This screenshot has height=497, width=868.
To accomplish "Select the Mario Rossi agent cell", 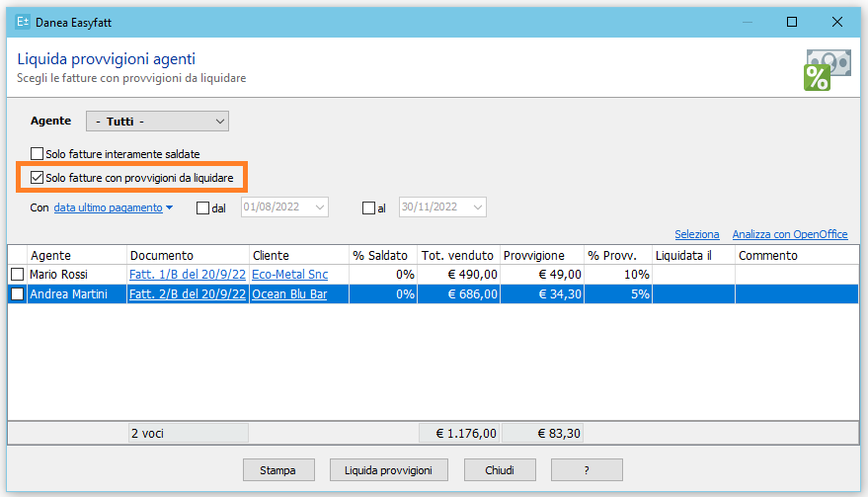I will tap(77, 275).
